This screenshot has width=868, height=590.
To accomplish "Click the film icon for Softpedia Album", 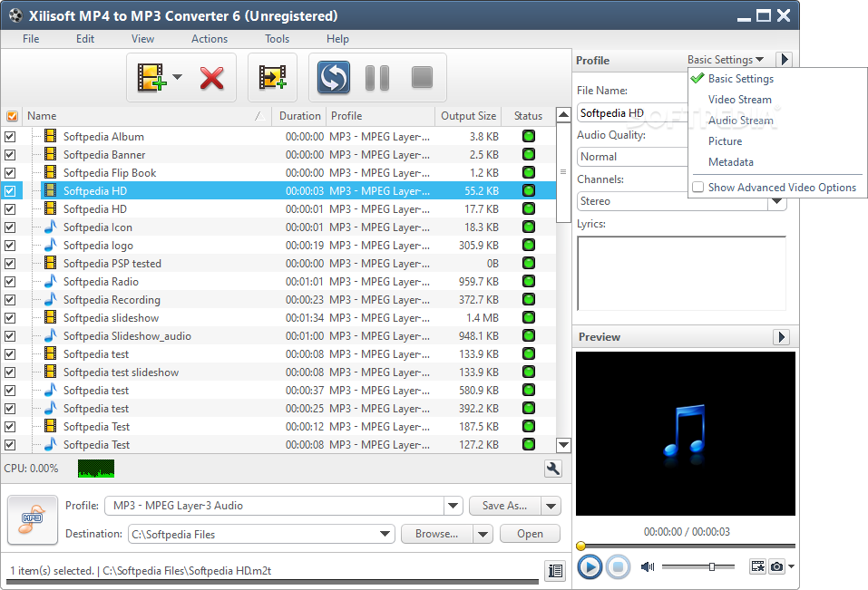I will click(51, 135).
